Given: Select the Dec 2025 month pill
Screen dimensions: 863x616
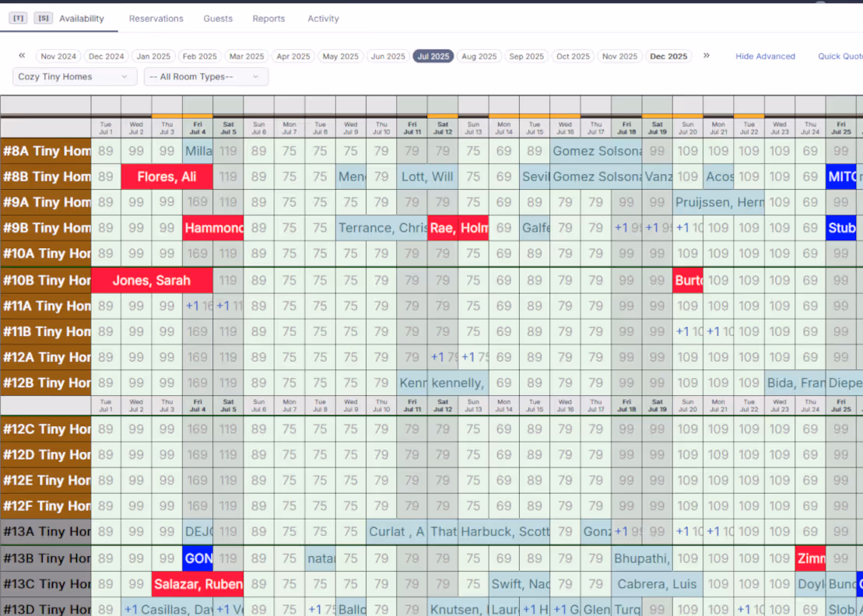Looking at the screenshot, I should 668,56.
